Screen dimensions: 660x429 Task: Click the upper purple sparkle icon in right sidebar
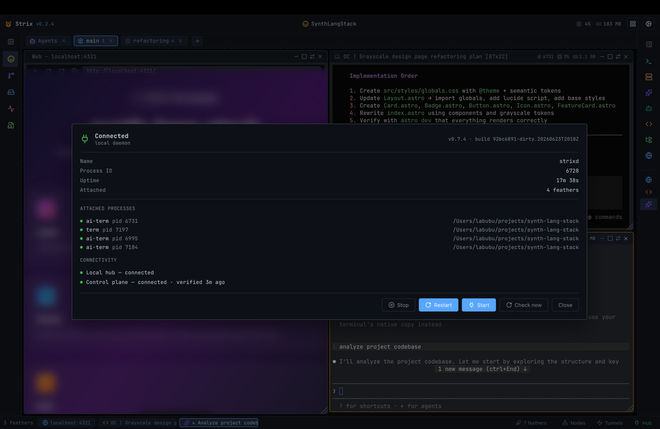649,93
